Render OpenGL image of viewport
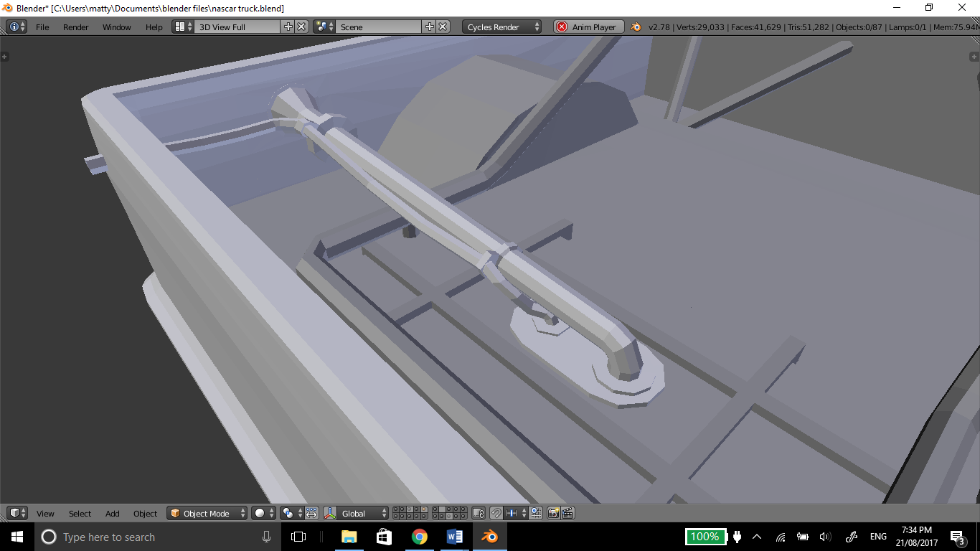The width and height of the screenshot is (980, 551). (553, 513)
